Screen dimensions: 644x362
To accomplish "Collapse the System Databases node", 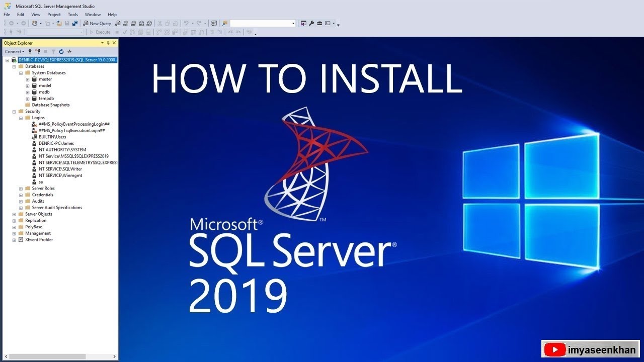I will pos(21,73).
